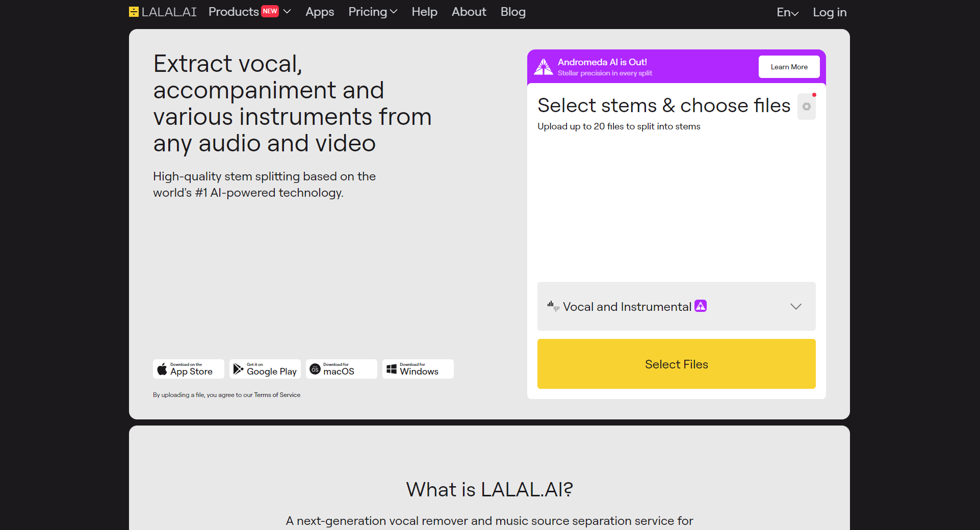Expand the Products menu chevron
The image size is (980, 530).
(x=287, y=11)
